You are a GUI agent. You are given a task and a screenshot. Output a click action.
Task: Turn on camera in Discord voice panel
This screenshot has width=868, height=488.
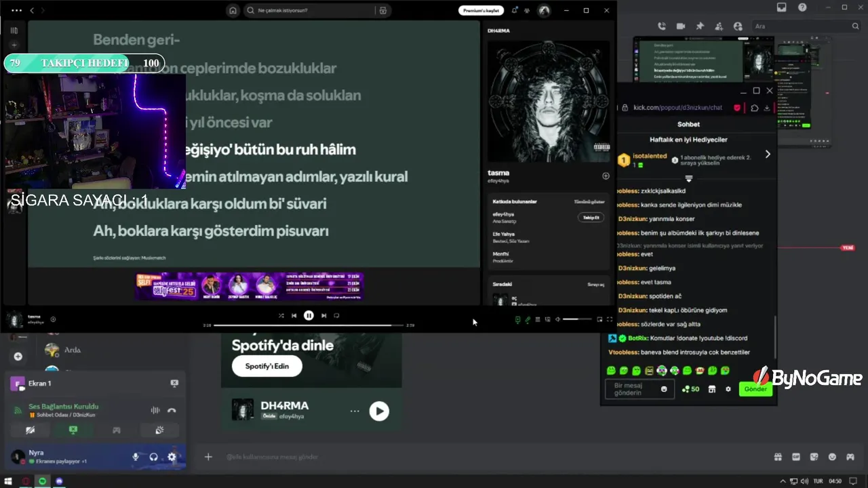(x=30, y=430)
